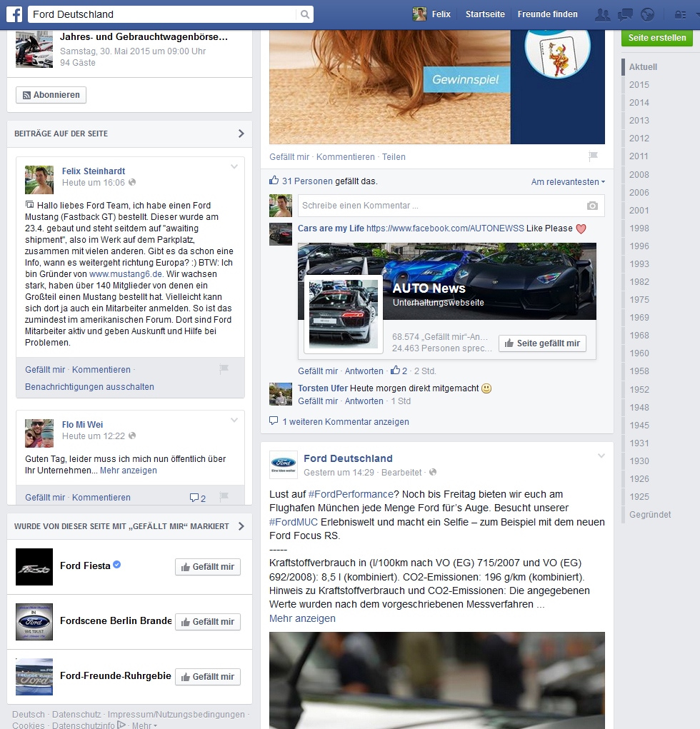Expand the 'Gefällt mir' markiert section arrow
This screenshot has height=729, width=700.
tap(241, 526)
